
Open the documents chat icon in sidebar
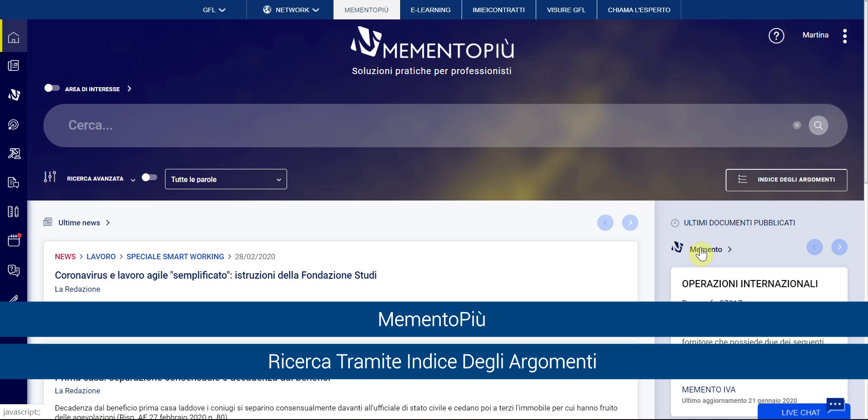[14, 182]
